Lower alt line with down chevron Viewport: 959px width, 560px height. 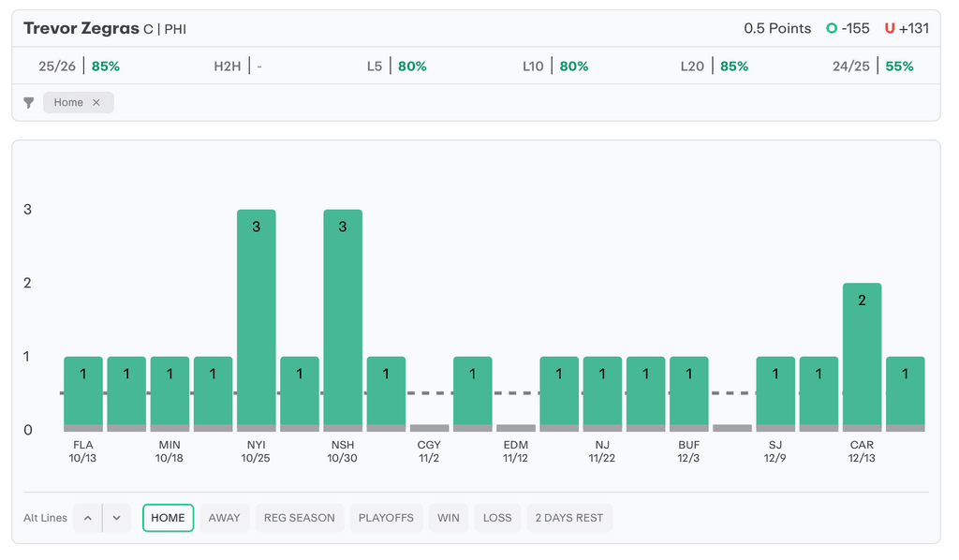coord(116,518)
